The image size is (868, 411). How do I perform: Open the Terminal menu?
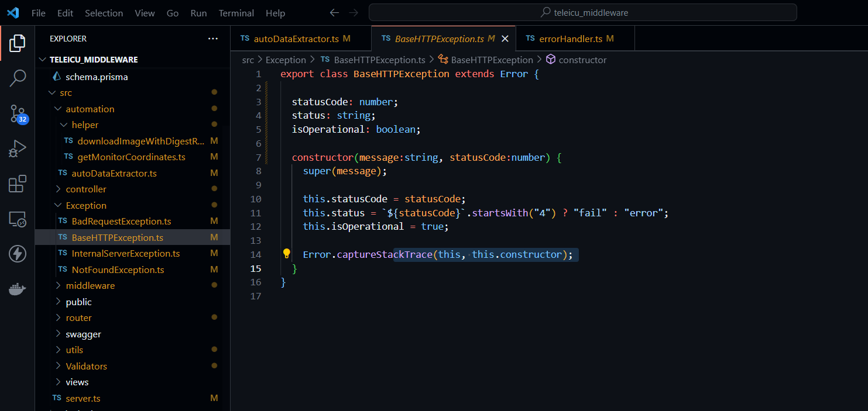236,13
